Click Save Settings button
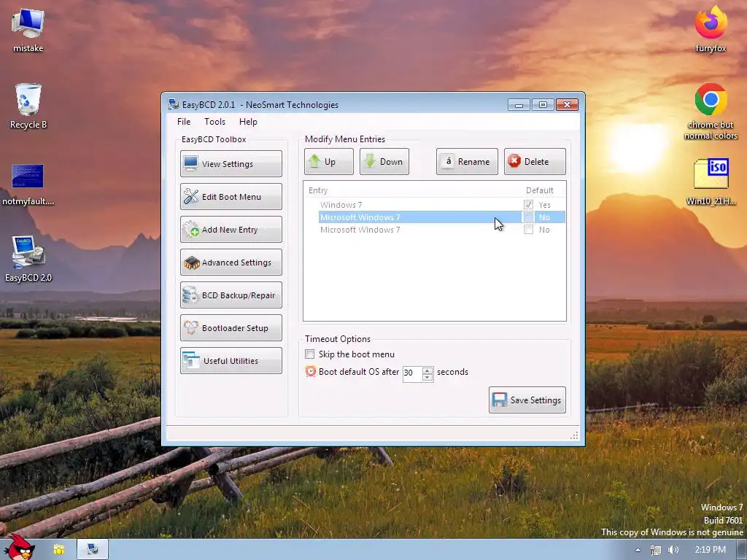Image resolution: width=747 pixels, height=560 pixels. tap(527, 400)
